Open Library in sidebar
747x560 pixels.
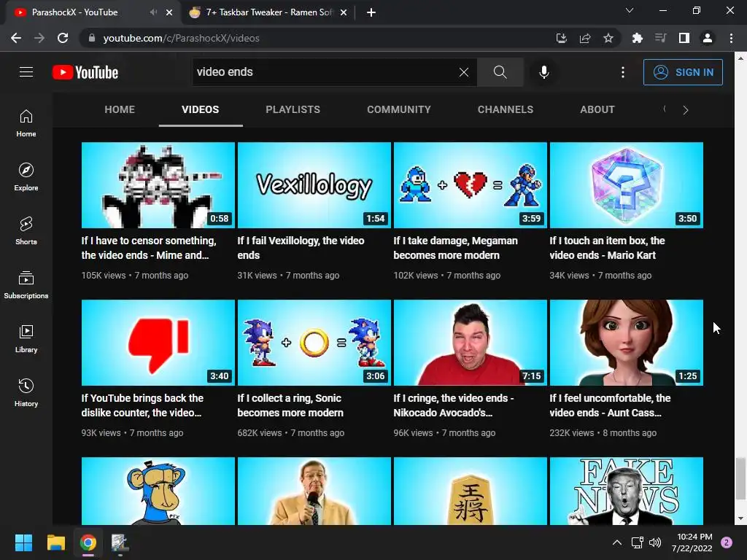26,338
